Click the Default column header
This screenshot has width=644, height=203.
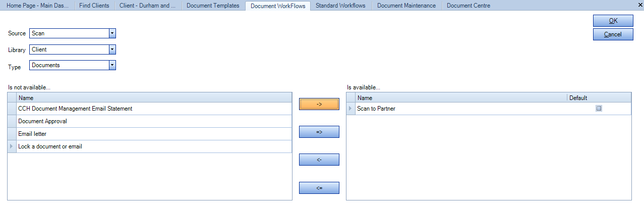point(599,98)
